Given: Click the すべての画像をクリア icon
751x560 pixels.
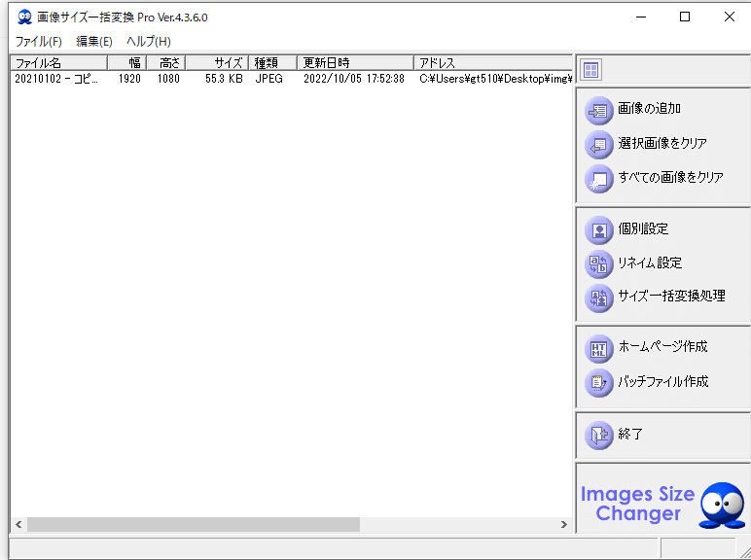Looking at the screenshot, I should 598,179.
